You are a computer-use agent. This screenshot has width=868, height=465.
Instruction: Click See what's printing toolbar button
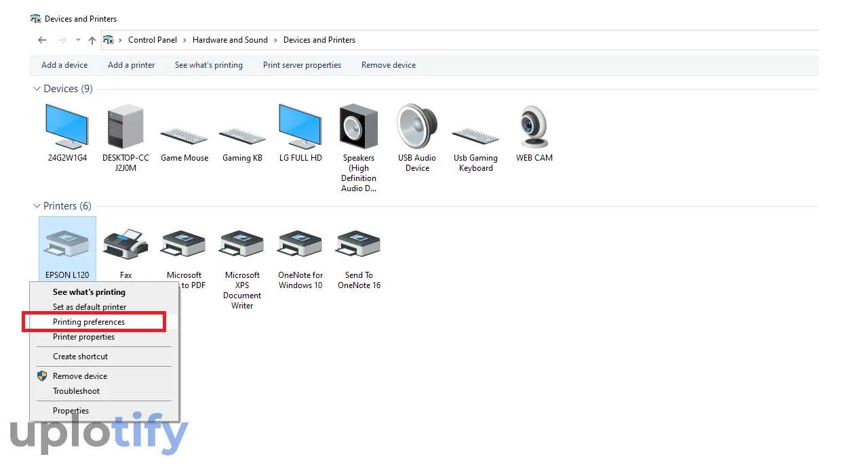pyautogui.click(x=209, y=65)
